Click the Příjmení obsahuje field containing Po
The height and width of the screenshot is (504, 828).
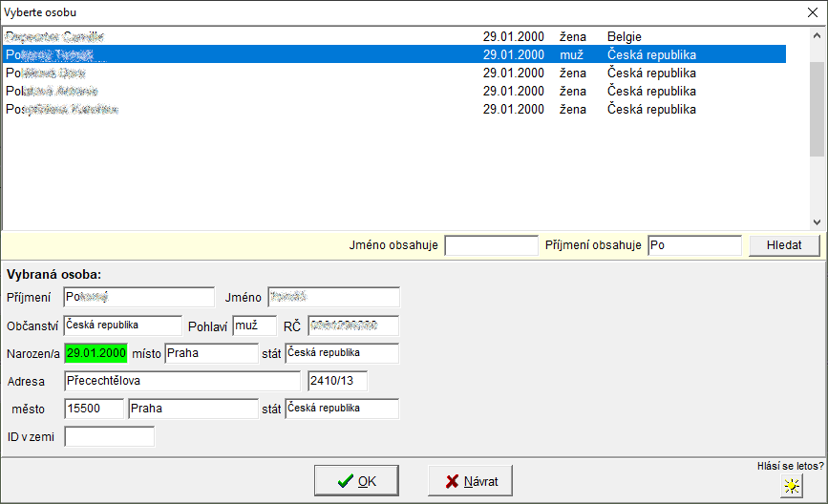(x=693, y=245)
